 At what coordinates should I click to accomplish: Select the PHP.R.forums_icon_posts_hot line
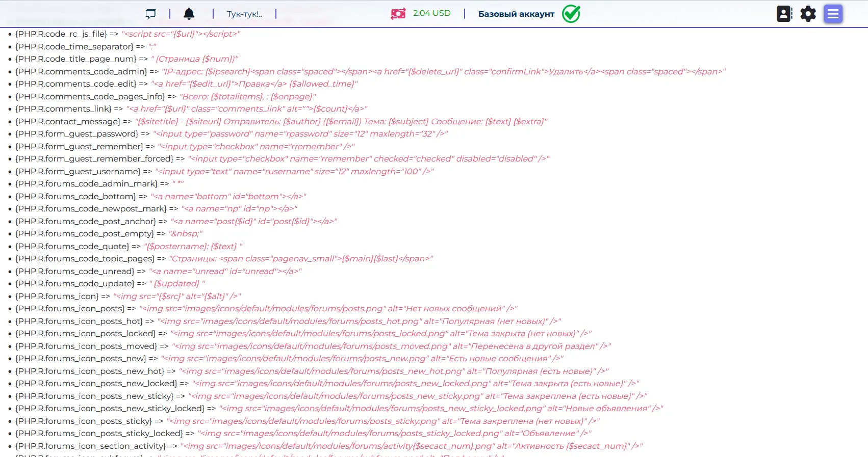[x=288, y=321]
